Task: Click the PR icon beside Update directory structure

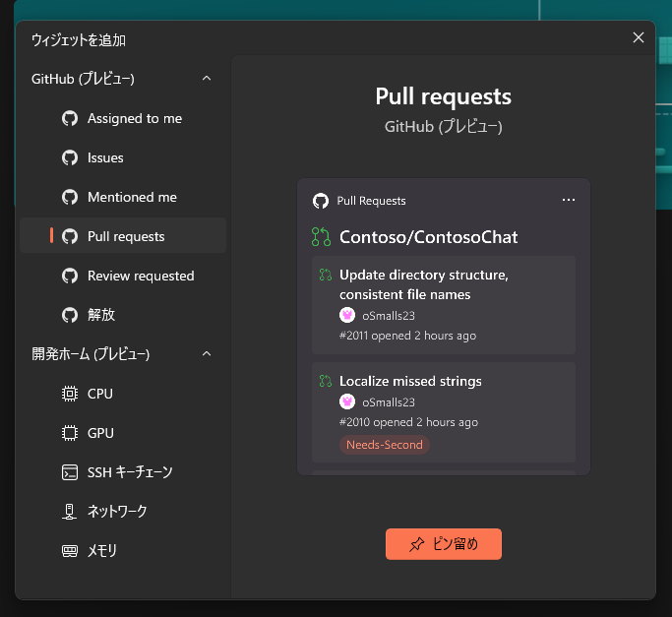Action: coord(326,275)
